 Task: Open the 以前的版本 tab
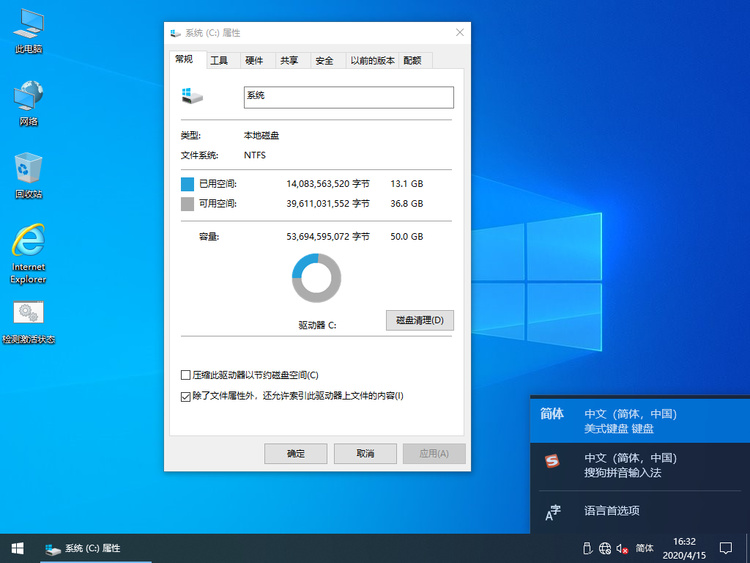[371, 61]
